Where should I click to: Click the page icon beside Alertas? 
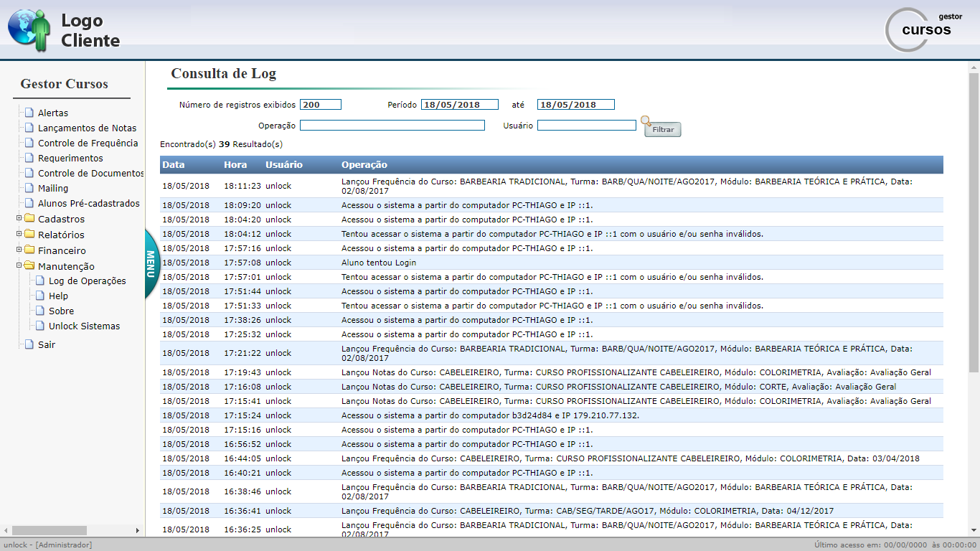point(29,113)
